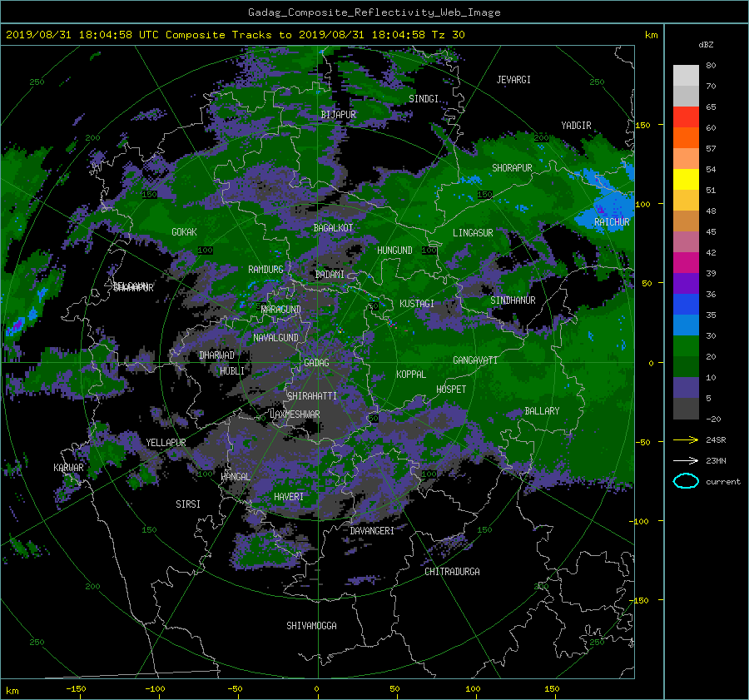This screenshot has width=749, height=700.
Task: Click the GANGAVATI city label
Action: (x=475, y=360)
